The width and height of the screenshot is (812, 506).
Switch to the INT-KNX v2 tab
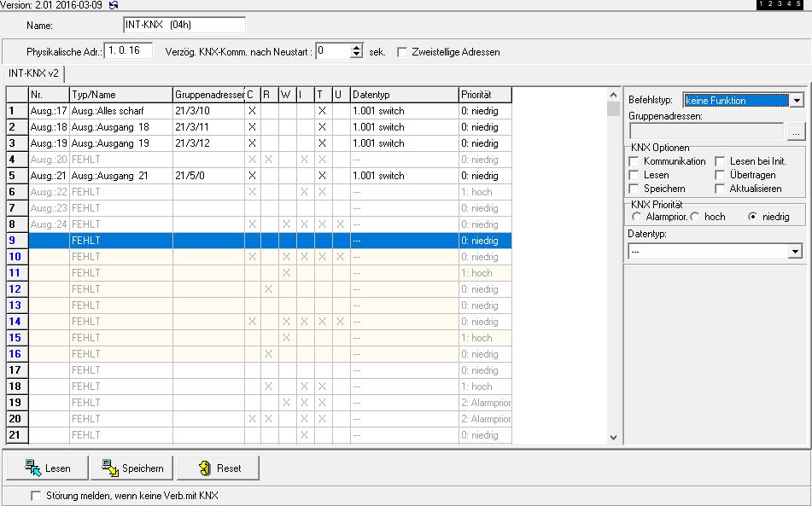[x=33, y=73]
